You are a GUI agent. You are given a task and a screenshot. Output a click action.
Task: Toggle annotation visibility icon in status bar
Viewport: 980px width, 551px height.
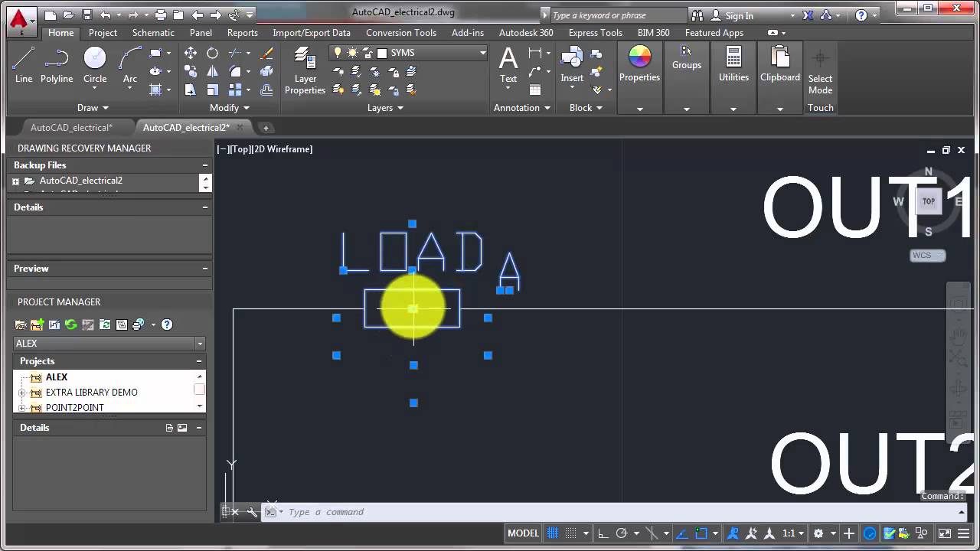tap(733, 533)
